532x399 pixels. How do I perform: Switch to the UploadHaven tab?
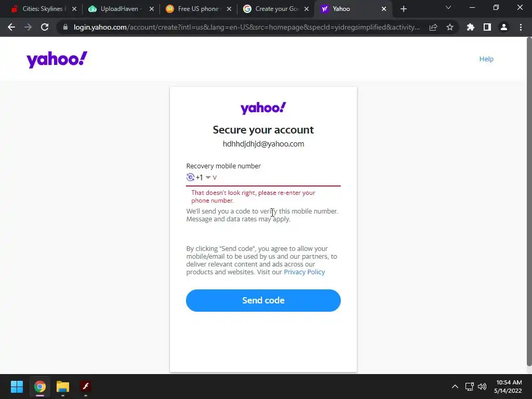121,9
